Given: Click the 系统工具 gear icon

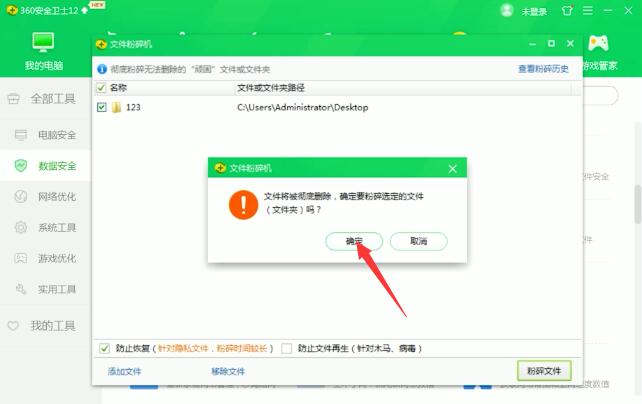Looking at the screenshot, I should click(x=20, y=227).
